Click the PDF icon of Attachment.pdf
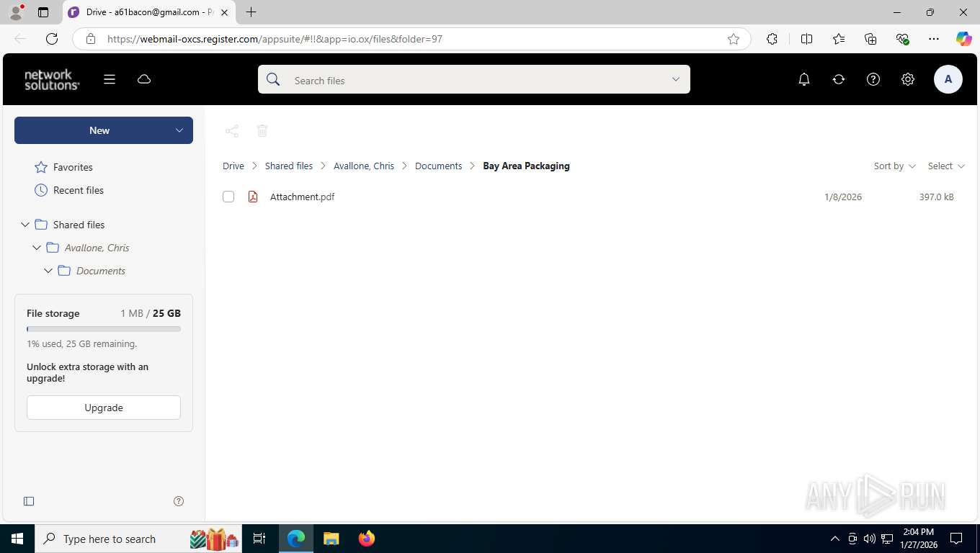 (x=253, y=197)
